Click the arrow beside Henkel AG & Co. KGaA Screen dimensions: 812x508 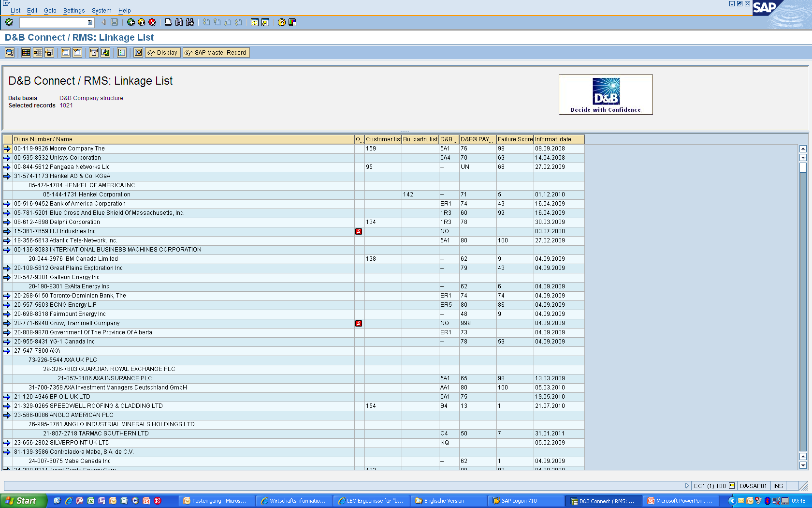click(7, 176)
